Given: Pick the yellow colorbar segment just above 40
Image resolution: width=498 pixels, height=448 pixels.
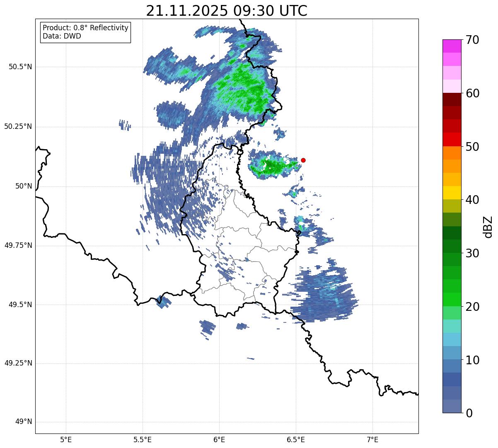Looking at the screenshot, I should (x=452, y=193).
